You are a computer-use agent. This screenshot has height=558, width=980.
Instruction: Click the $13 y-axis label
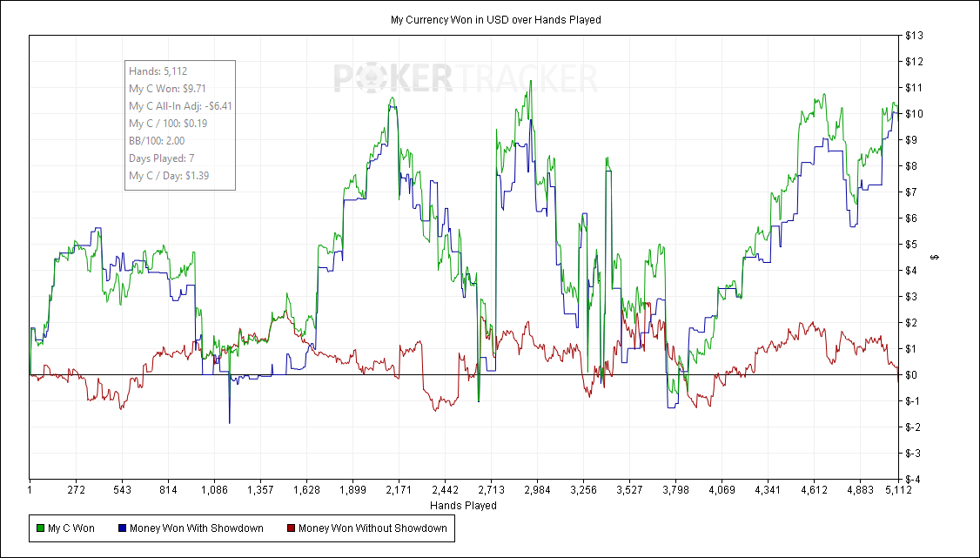tap(915, 36)
